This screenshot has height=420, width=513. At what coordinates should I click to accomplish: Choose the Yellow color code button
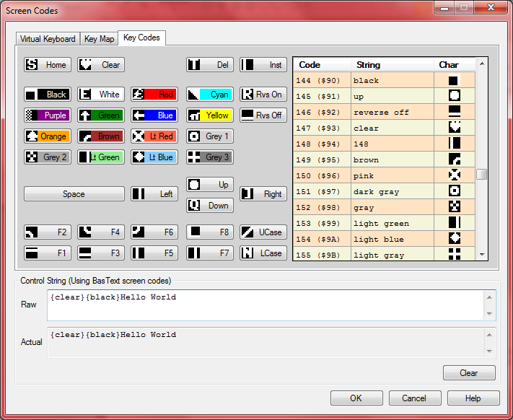[210, 115]
